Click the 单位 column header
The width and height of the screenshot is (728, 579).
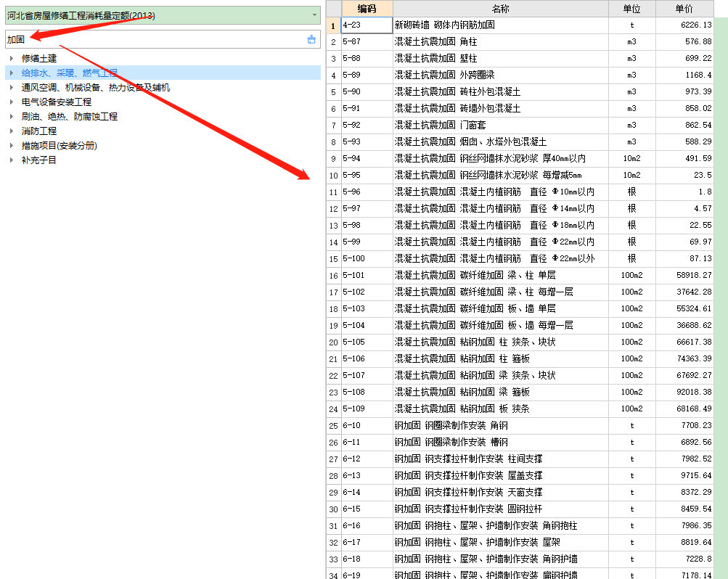tap(631, 9)
